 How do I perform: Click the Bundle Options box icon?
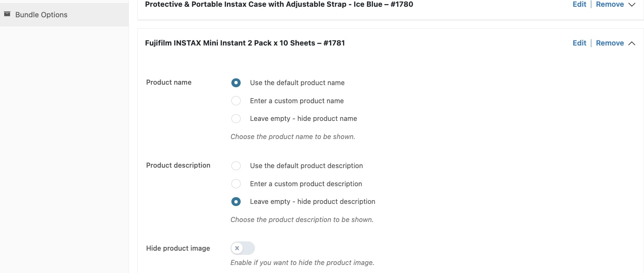[x=7, y=14]
